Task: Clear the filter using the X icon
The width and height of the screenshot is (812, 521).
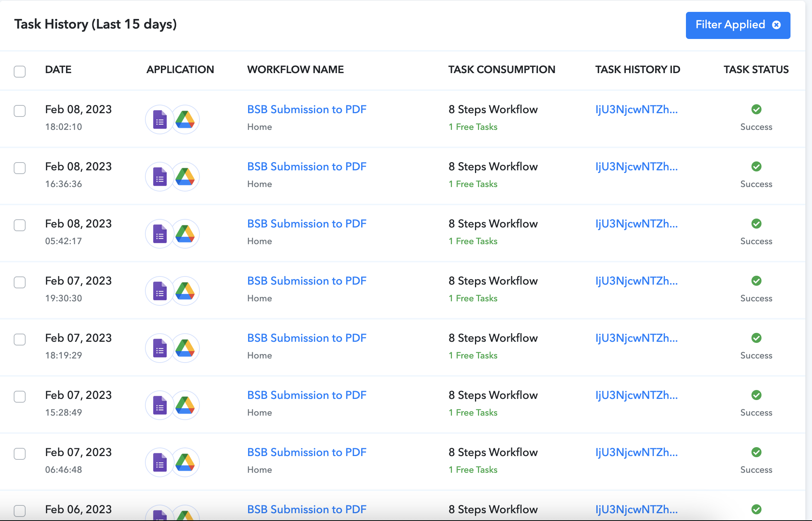Action: tap(776, 25)
